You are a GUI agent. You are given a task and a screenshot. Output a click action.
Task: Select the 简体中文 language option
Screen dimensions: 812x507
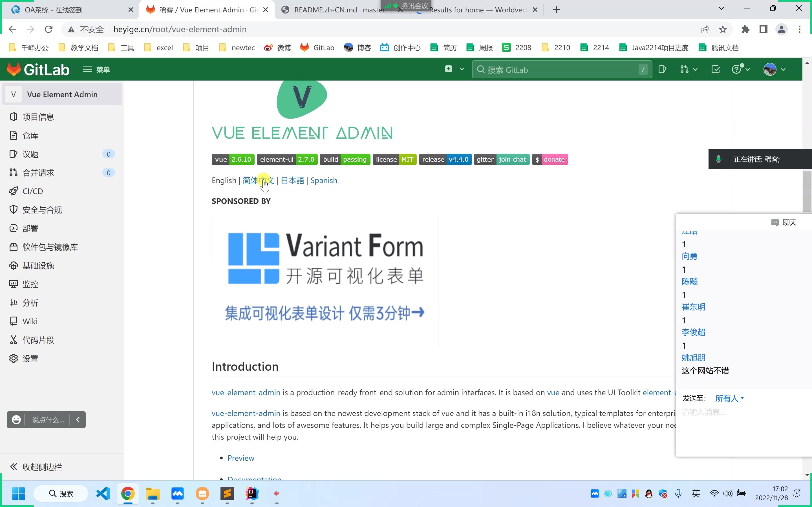[258, 180]
